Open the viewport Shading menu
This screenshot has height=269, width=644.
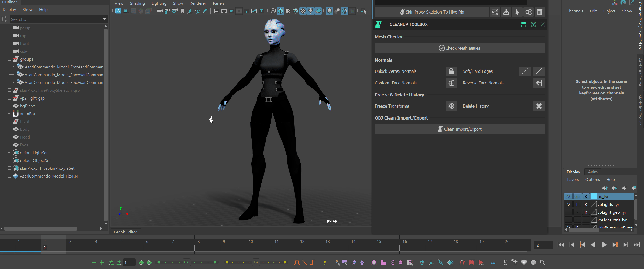pyautogui.click(x=137, y=3)
